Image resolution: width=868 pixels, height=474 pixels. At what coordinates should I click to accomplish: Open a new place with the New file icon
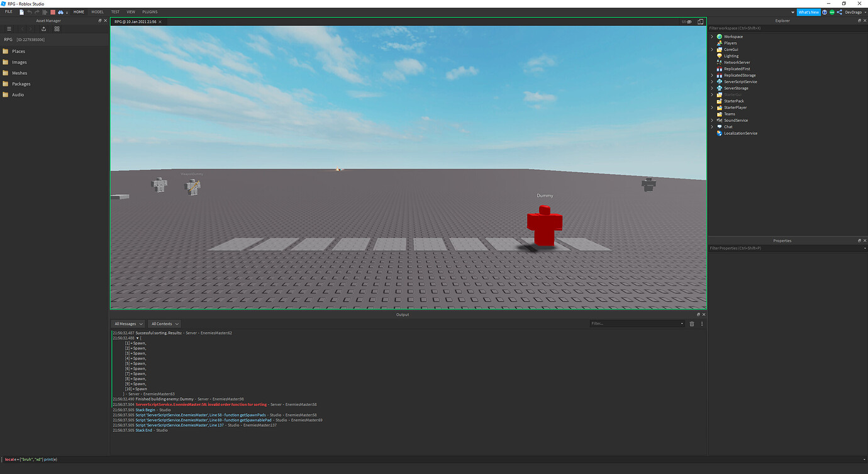21,11
